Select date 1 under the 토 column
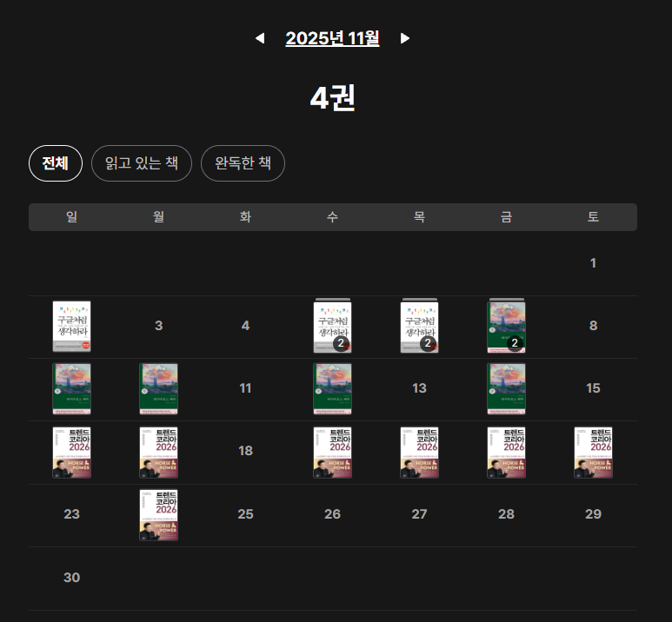Screen dimensions: 672x622 tap(593, 263)
